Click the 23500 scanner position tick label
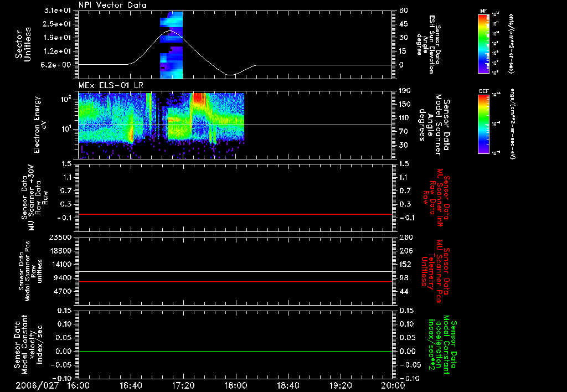Screen dimensions: 567x392 60,237
